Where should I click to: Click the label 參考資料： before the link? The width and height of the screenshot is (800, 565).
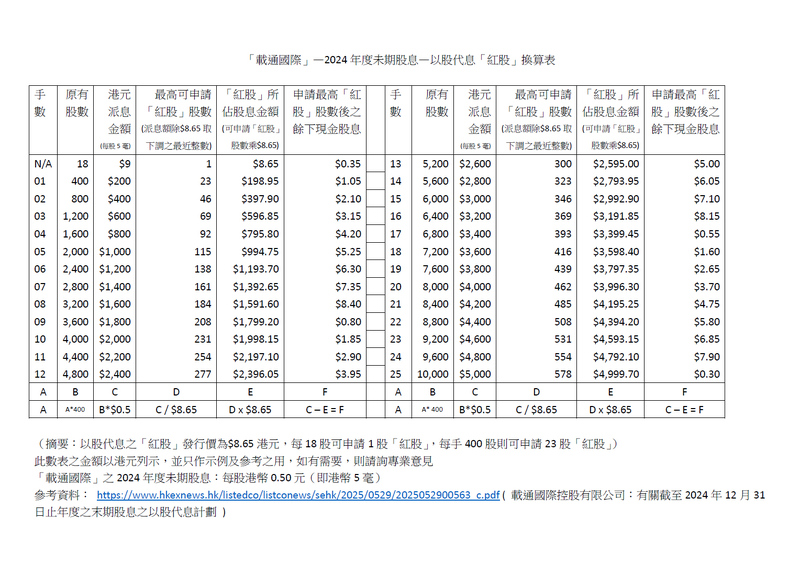tap(62, 495)
